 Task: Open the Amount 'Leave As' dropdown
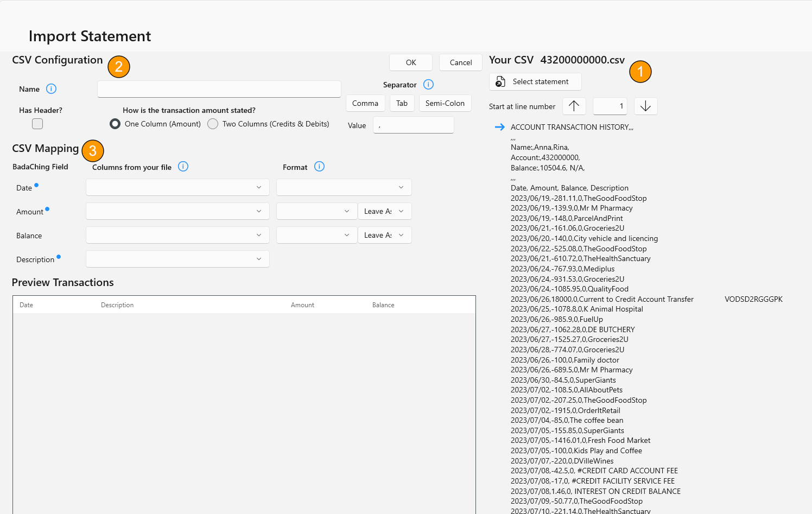coord(384,211)
